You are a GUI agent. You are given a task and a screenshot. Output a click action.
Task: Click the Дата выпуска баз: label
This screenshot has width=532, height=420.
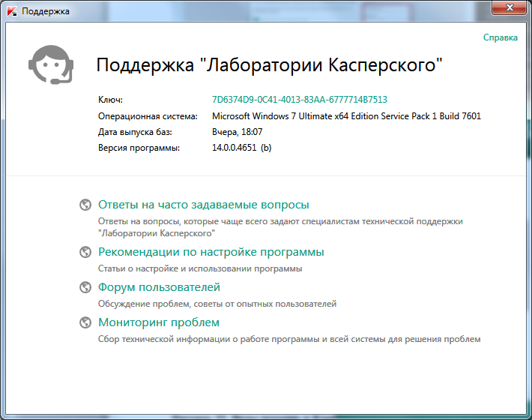135,132
